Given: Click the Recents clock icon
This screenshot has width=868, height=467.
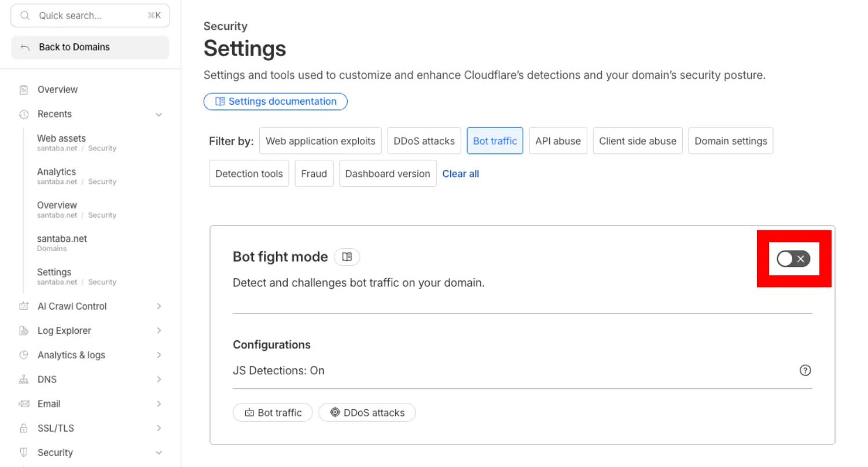Looking at the screenshot, I should 24,114.
